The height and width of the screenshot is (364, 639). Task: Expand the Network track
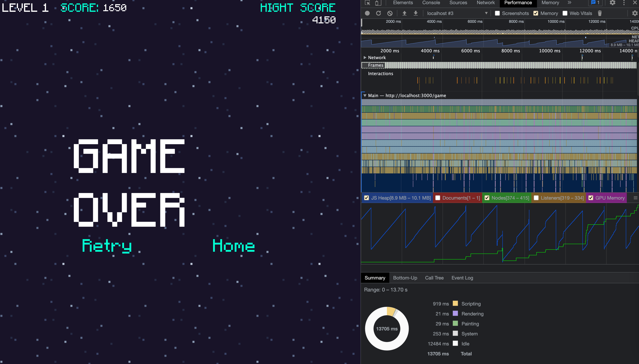(x=365, y=57)
